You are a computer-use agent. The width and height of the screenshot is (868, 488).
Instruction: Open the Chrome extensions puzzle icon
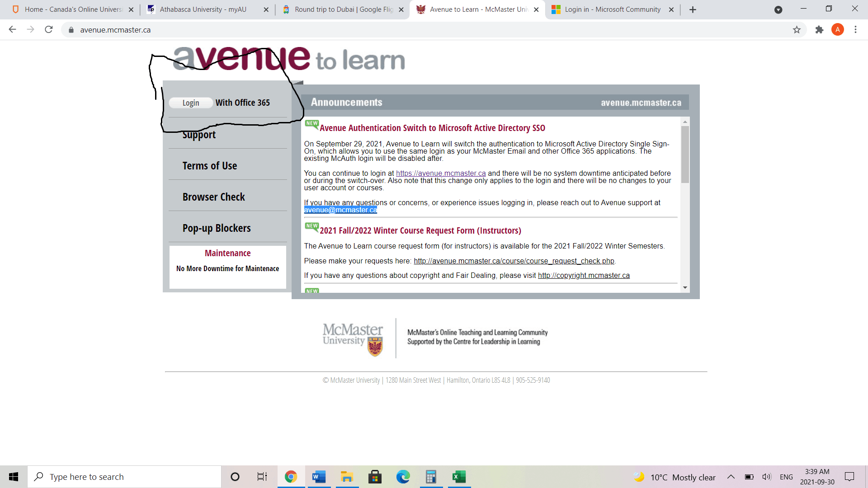click(x=819, y=30)
